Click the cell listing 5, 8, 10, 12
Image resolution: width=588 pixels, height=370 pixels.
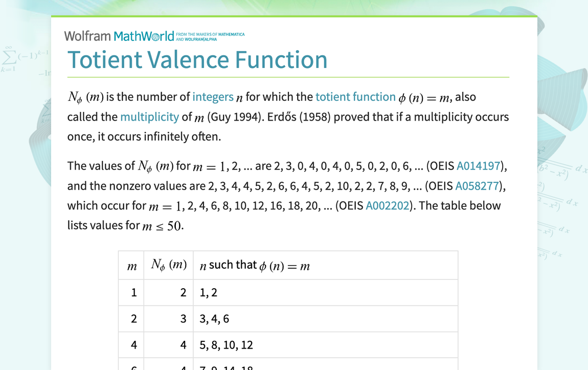(225, 344)
